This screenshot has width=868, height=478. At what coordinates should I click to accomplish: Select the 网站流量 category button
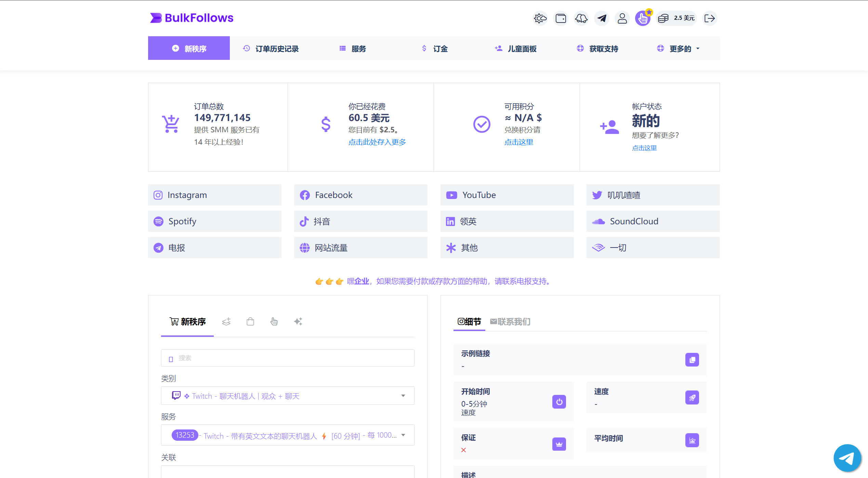361,248
